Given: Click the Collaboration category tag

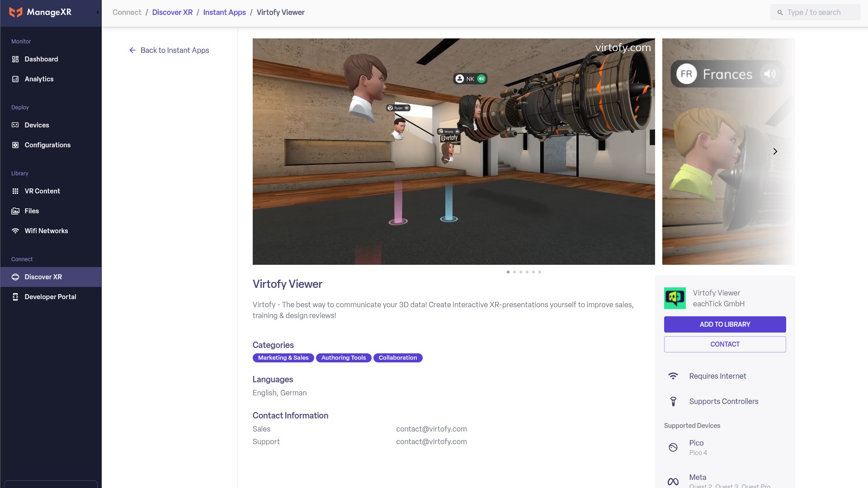Looking at the screenshot, I should (398, 358).
